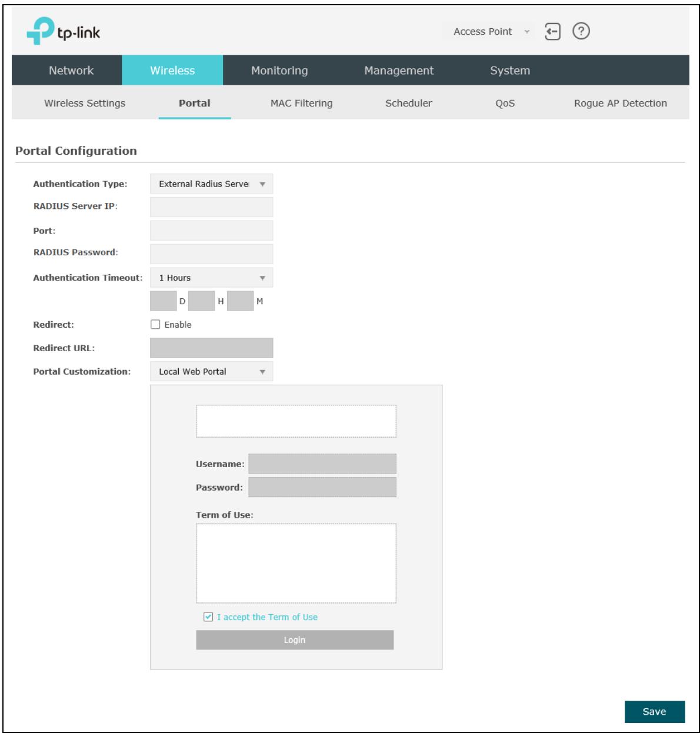The image size is (700, 733).
Task: Open the QoS subtab
Action: click(505, 103)
